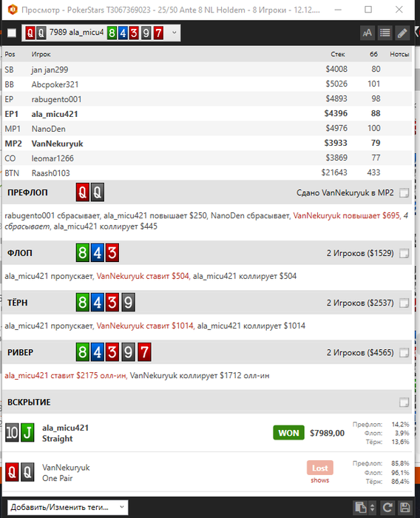Click the 2 Игроков ($4565) label
Screen dimensions: 420x518
click(360, 353)
